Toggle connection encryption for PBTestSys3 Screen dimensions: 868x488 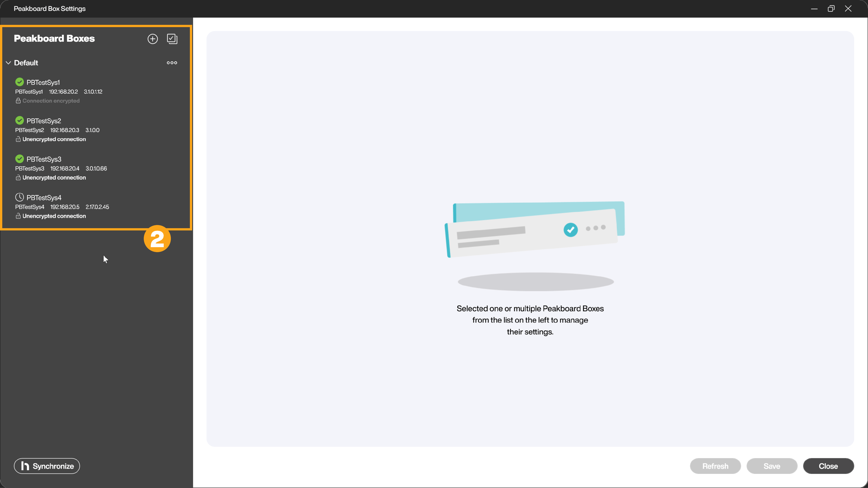(x=18, y=177)
